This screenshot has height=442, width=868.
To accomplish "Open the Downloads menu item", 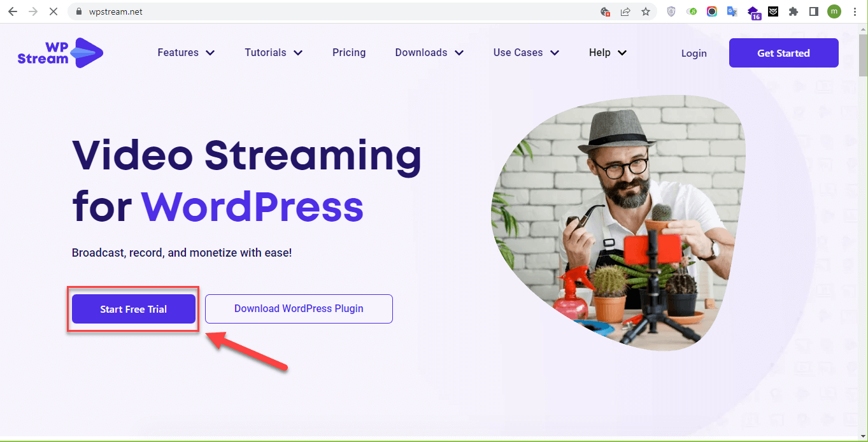I will click(429, 53).
